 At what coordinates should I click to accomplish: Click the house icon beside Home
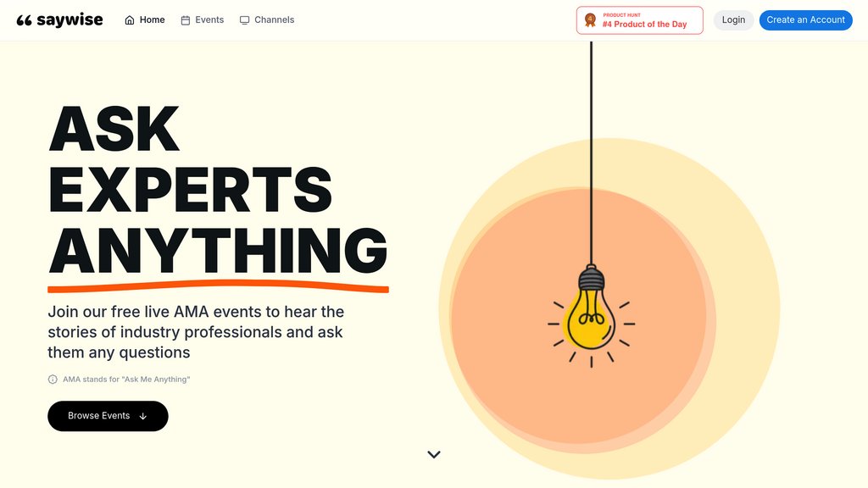130,20
